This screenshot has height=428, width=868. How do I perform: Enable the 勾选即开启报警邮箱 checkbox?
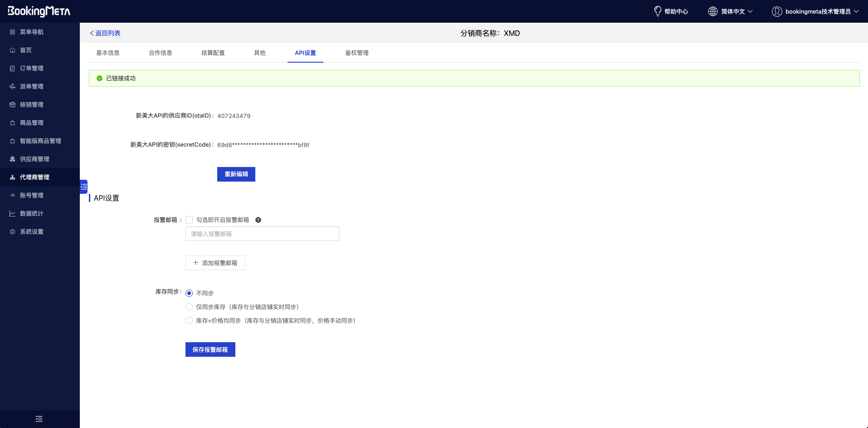(x=189, y=220)
